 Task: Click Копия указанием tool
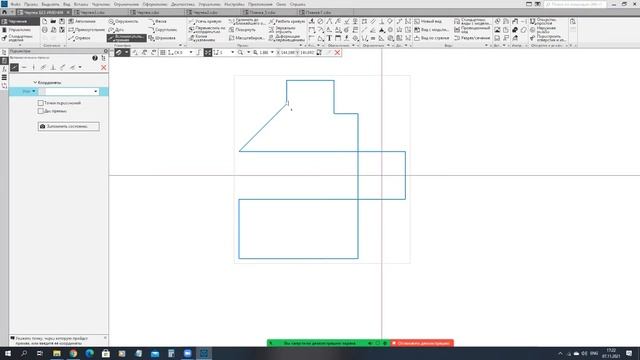coord(202,38)
